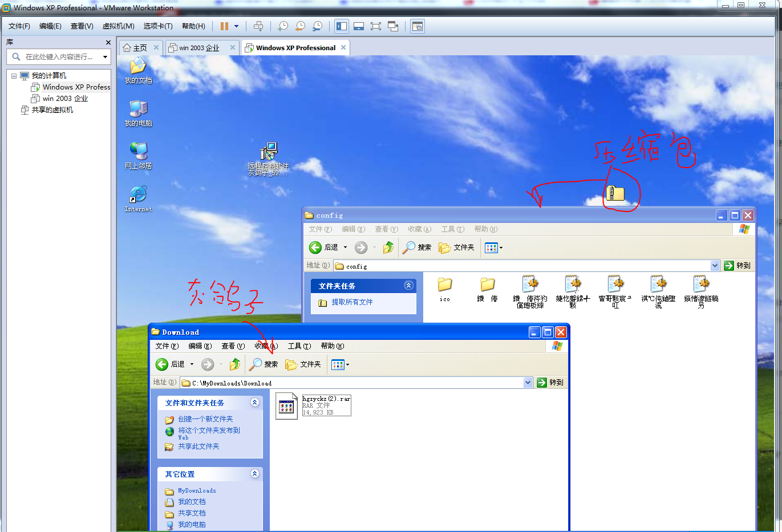Screen dimensions: 782x532
Task: Open the 选项卡(T) menu
Action: tap(158, 26)
